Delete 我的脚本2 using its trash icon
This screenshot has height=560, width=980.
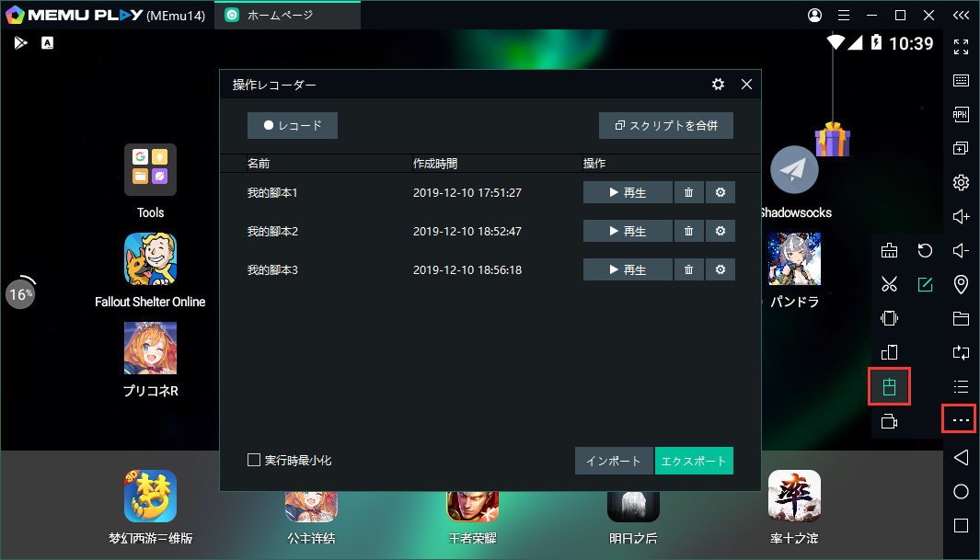[x=688, y=231]
